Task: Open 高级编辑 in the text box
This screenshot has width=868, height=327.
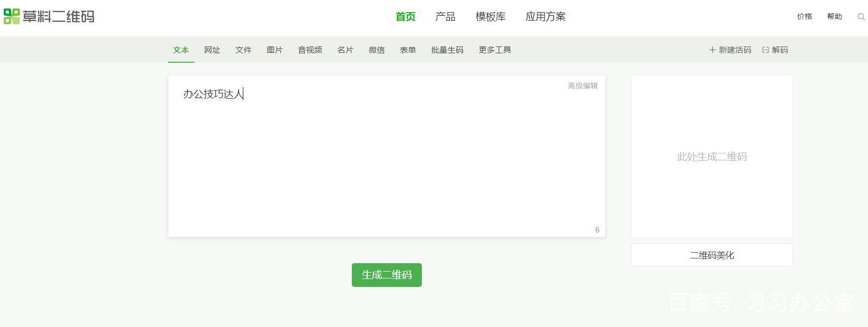Action: 583,86
